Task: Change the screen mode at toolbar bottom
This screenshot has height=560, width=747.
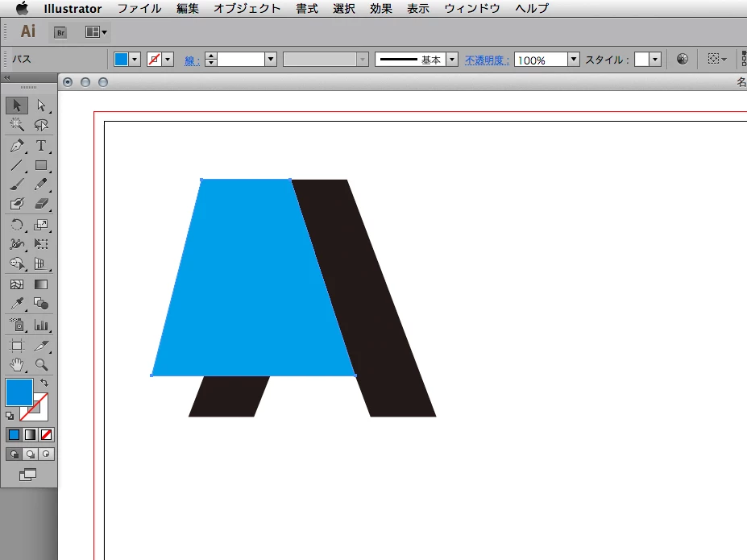Action: click(x=27, y=475)
